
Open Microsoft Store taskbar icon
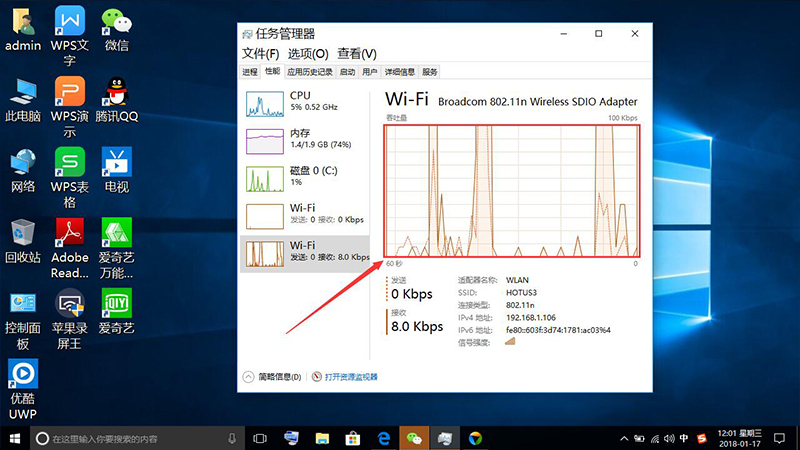[x=353, y=438]
